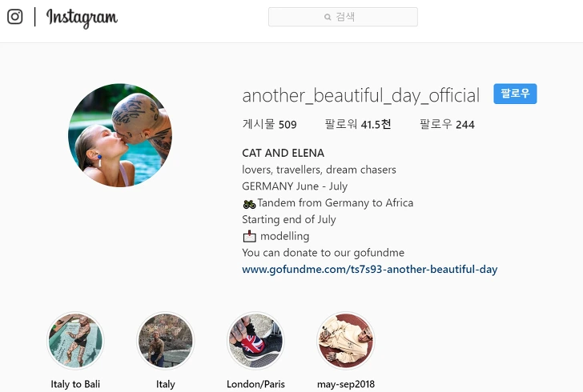Click the 게시물 509 posts count
The height and width of the screenshot is (392, 583).
pyautogui.click(x=270, y=124)
